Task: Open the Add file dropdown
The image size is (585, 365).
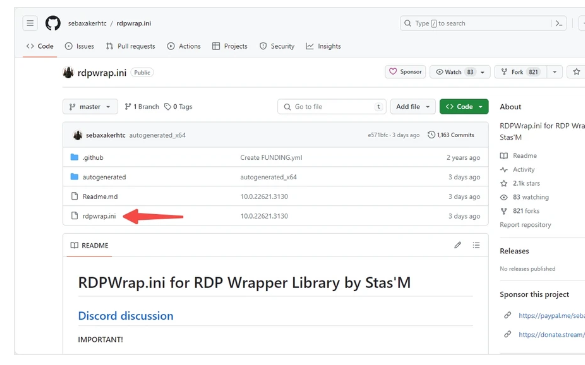Action: coord(413,107)
